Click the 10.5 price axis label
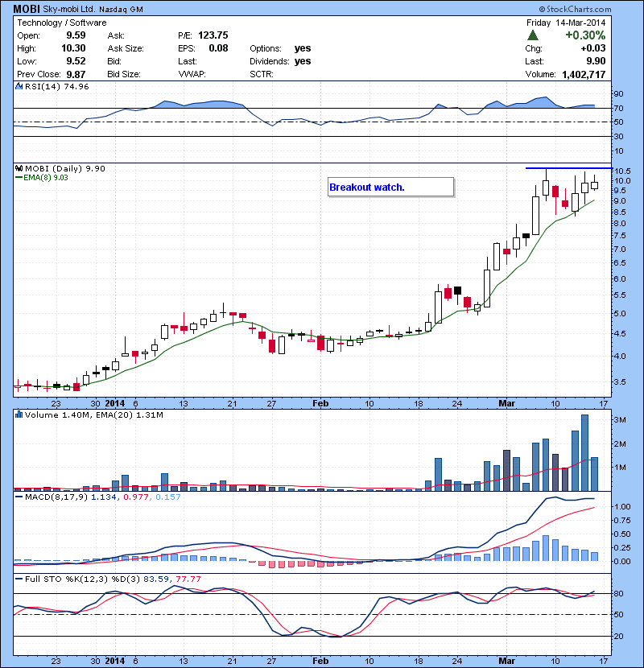Viewport: 644px width, 668px height. (622, 171)
